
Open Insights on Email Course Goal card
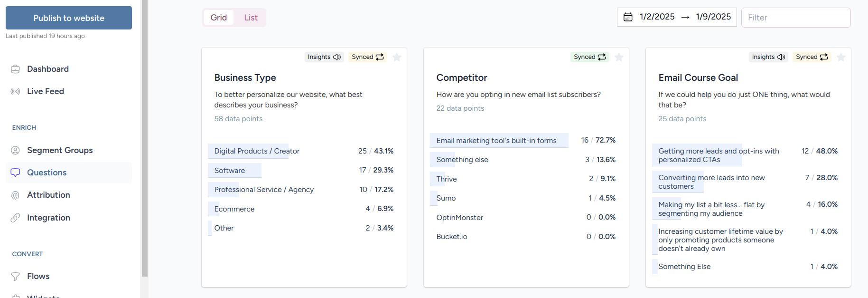point(768,57)
